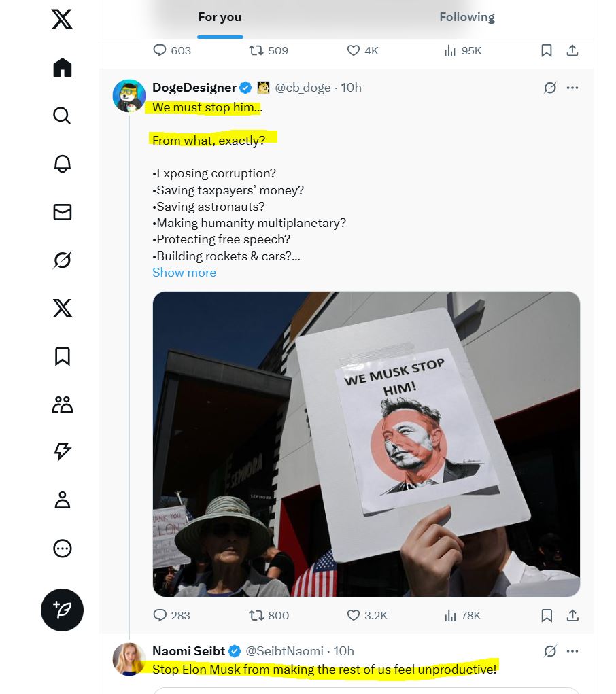Open the protest sign photo
The height and width of the screenshot is (694, 616).
click(x=366, y=444)
